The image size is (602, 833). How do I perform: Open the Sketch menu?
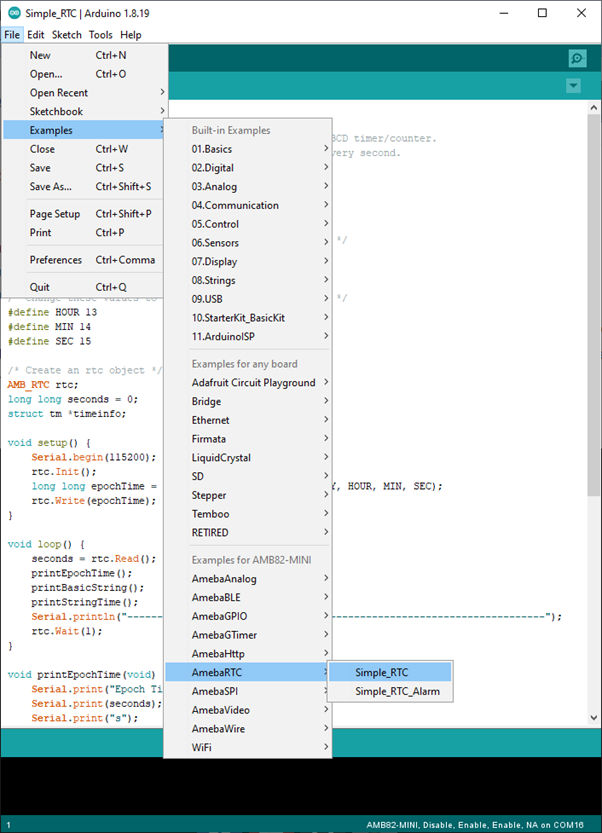(x=67, y=35)
